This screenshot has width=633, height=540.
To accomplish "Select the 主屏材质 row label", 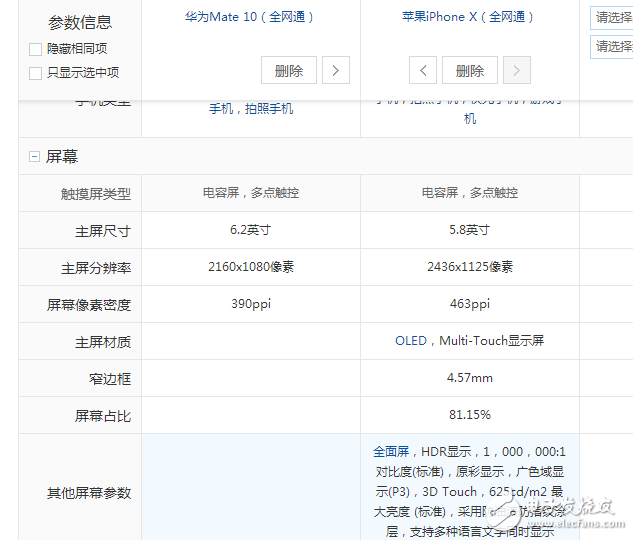I will (103, 342).
